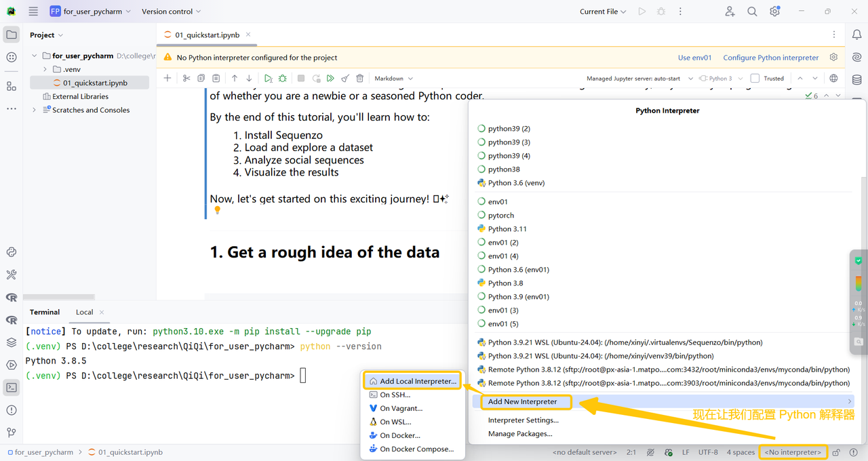Screen dimensions: 868x461
Task: Open the Version control menu
Action: 171,12
